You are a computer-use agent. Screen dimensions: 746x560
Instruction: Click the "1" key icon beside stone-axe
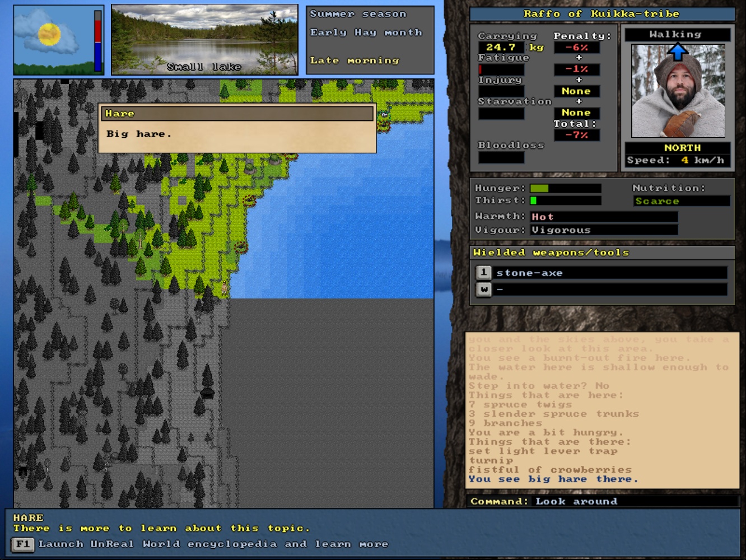point(483,273)
